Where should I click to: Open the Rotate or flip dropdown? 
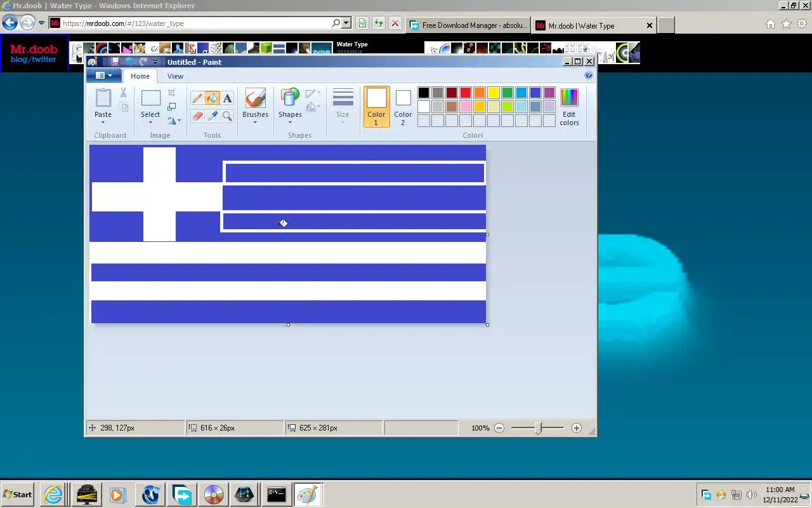pos(174,120)
